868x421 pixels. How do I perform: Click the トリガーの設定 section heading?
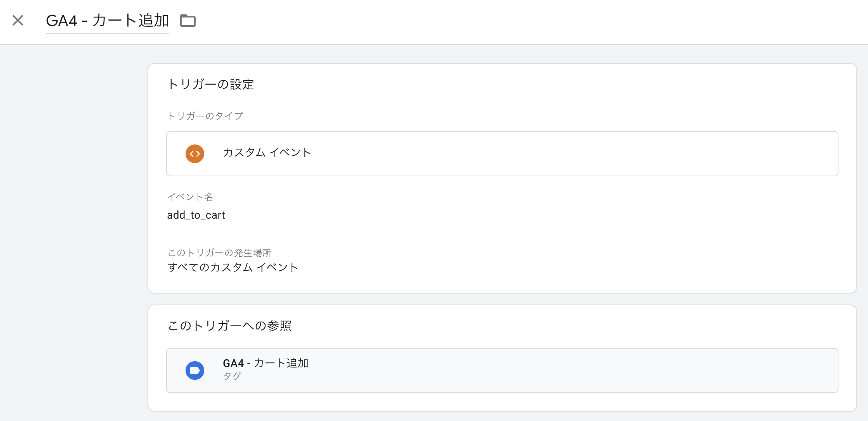(210, 84)
